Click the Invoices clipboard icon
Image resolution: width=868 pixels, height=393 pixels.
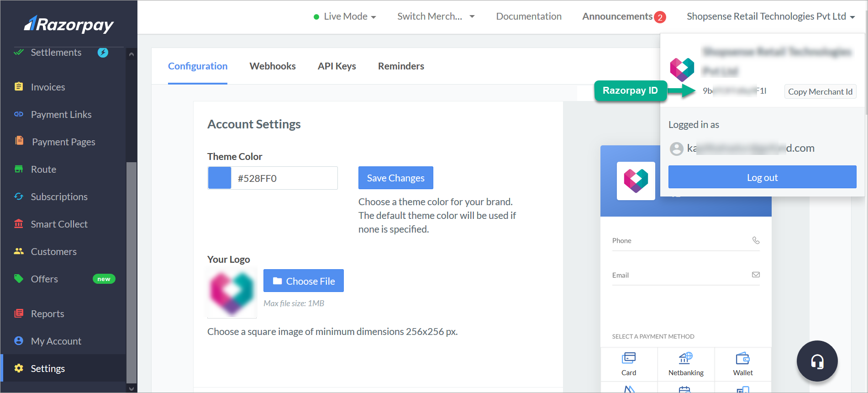pyautogui.click(x=19, y=86)
